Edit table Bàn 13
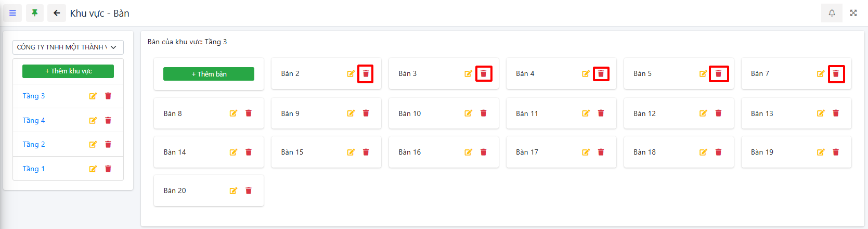Screen dimensions: 868x229 [x=821, y=113]
